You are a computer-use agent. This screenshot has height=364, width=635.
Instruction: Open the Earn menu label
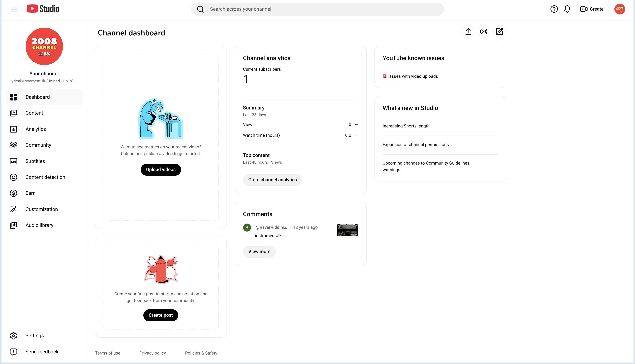(x=30, y=193)
